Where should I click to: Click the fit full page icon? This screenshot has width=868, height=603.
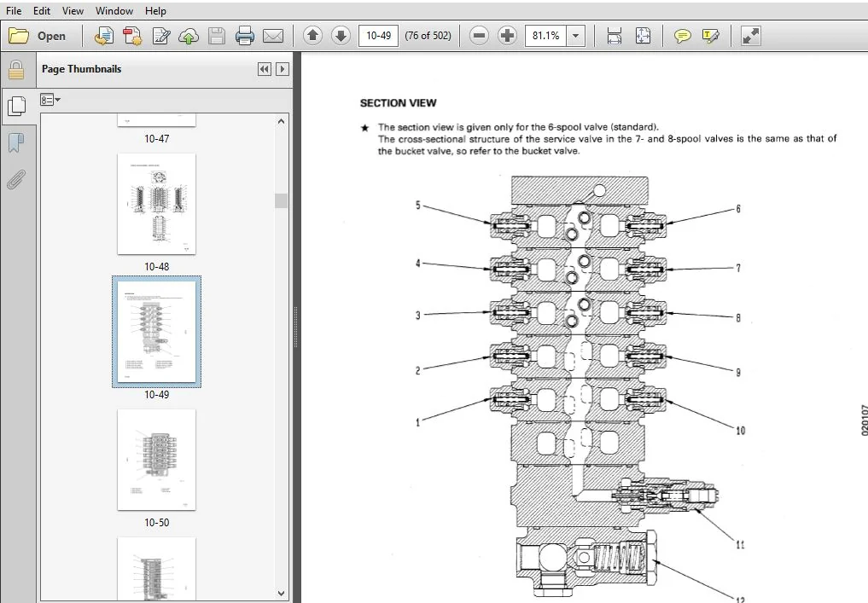tap(643, 36)
